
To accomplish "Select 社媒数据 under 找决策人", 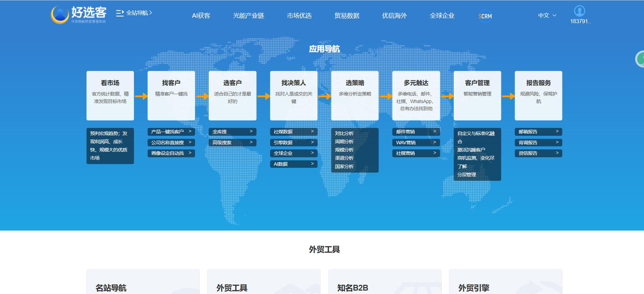I will (x=294, y=132).
